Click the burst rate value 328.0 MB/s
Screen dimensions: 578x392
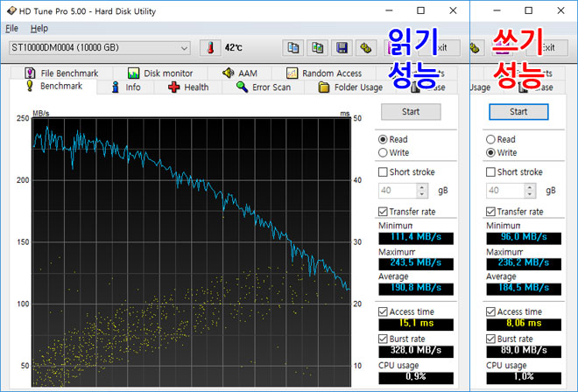416,351
